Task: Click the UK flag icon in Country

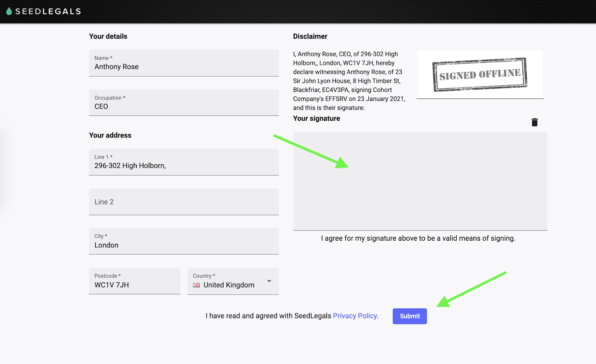Action: tap(196, 285)
